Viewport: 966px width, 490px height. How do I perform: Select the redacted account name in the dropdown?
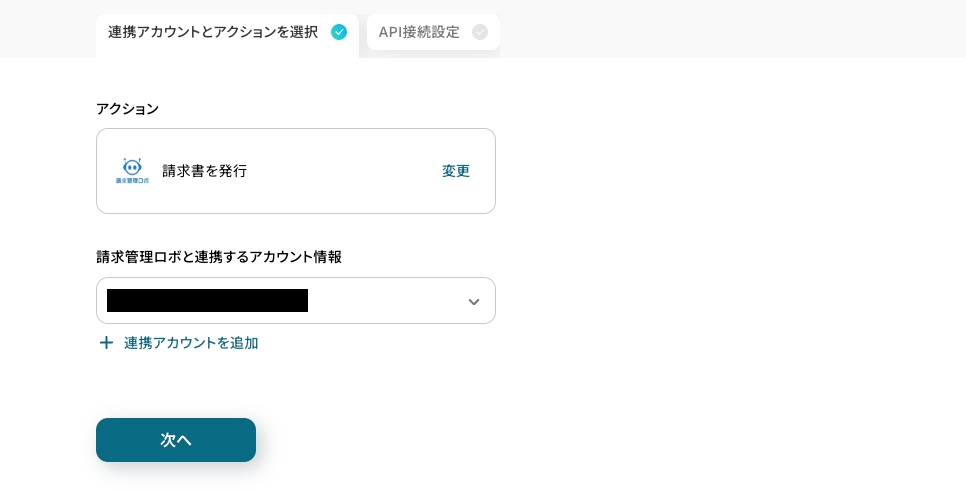coord(207,301)
